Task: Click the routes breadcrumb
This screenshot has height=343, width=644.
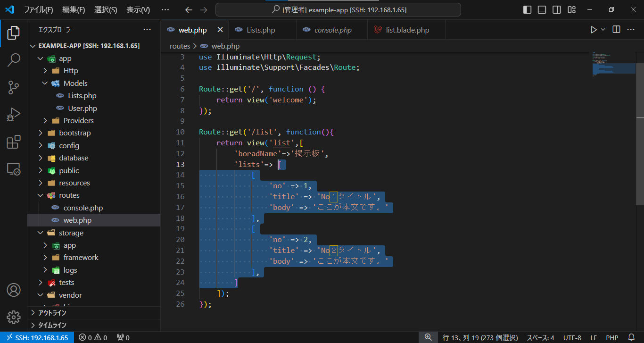Action: pyautogui.click(x=180, y=46)
